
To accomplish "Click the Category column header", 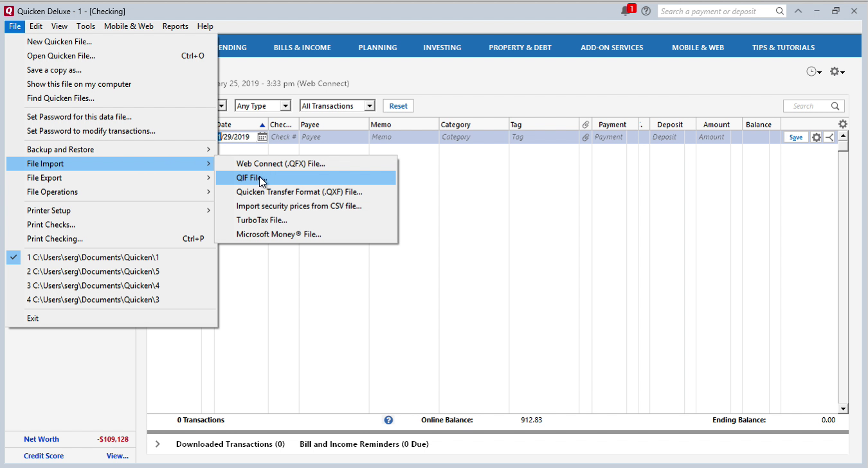I will 474,125.
